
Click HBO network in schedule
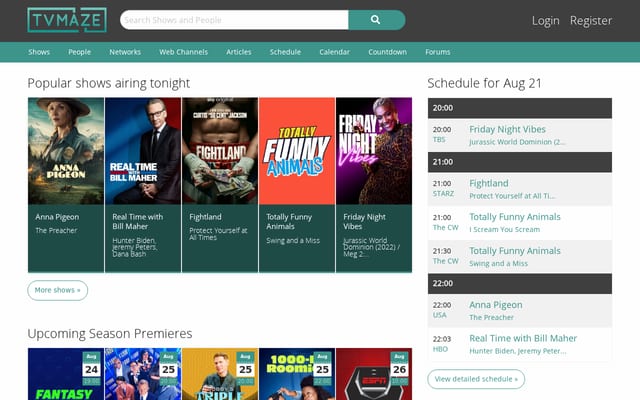[440, 349]
